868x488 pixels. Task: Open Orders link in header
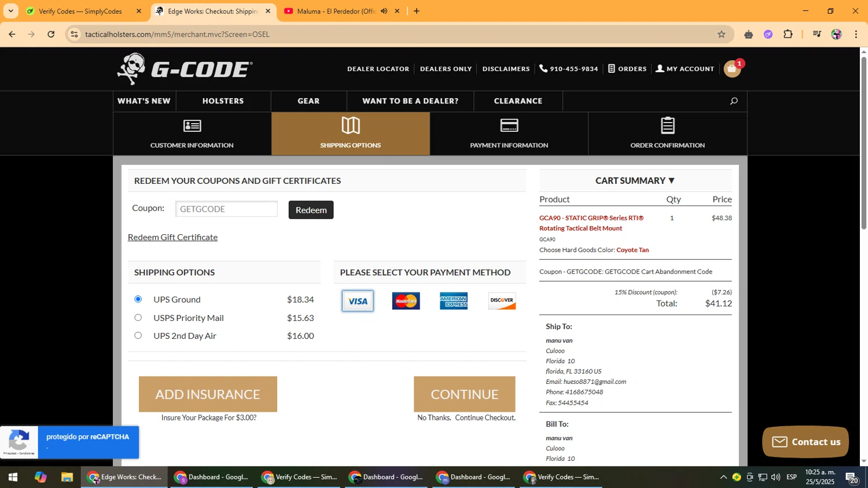(628, 69)
